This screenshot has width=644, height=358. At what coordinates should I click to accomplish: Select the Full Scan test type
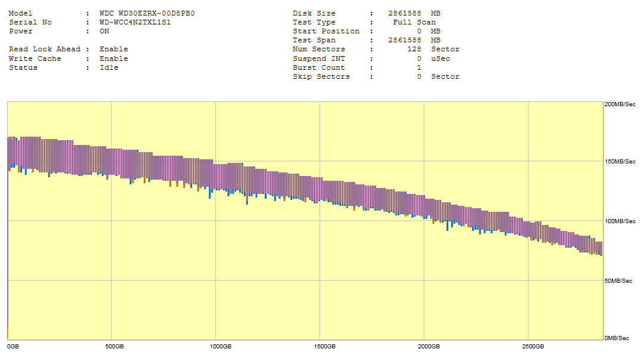[414, 22]
